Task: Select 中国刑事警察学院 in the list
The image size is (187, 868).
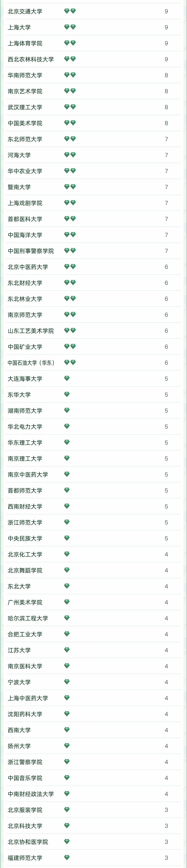Action: [31, 251]
